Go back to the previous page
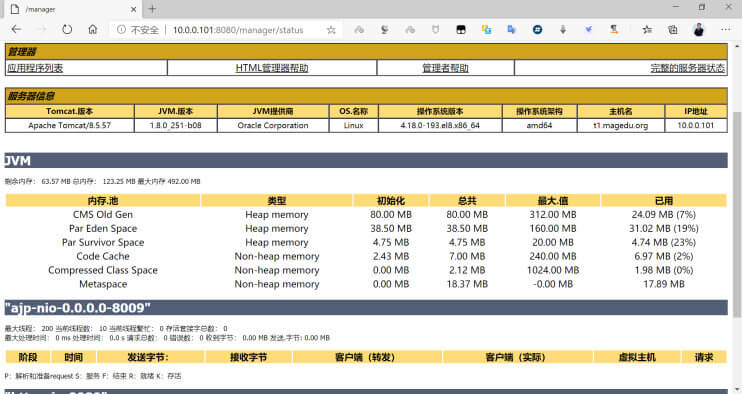Viewport: 742px width, 394px height. tap(17, 29)
